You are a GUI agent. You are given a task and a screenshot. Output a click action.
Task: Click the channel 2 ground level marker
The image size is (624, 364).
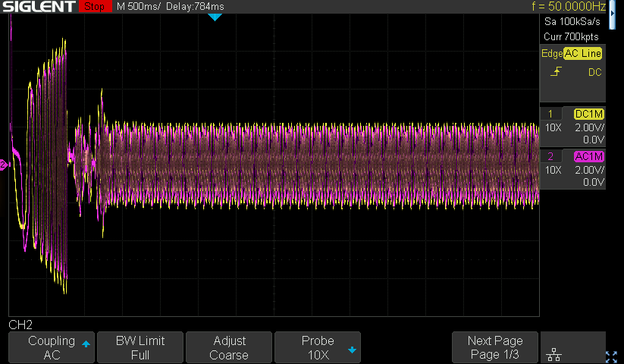point(4,165)
